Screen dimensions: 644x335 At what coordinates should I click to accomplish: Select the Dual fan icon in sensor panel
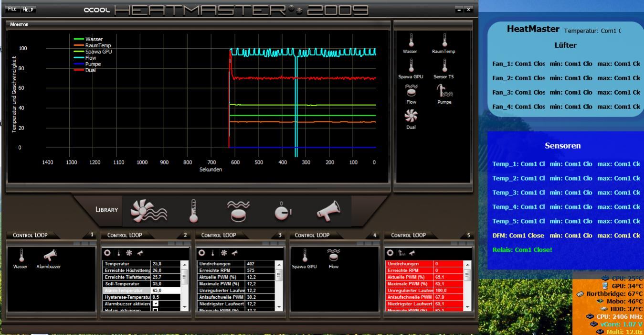(x=411, y=116)
